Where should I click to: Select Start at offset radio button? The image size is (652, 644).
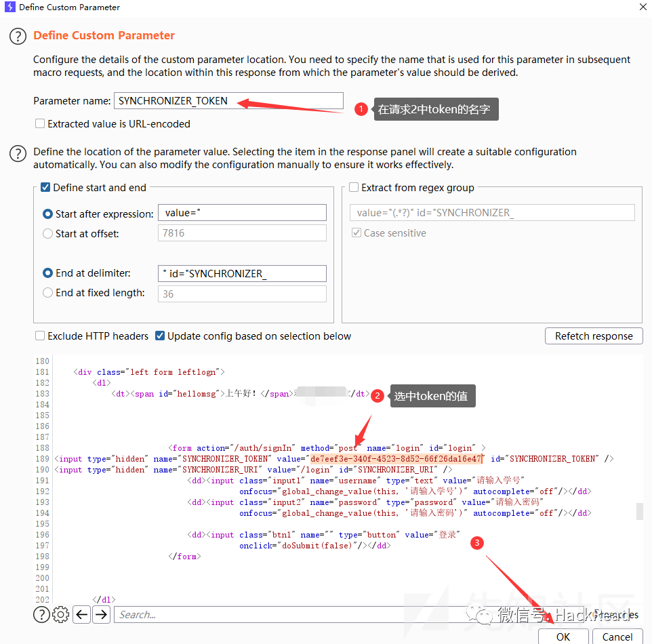[x=48, y=234]
